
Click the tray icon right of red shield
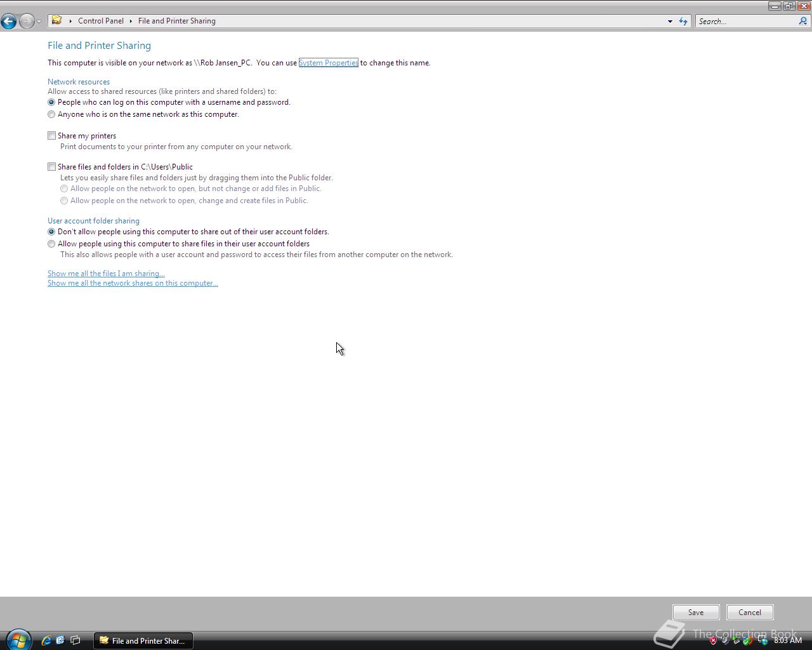tap(725, 641)
